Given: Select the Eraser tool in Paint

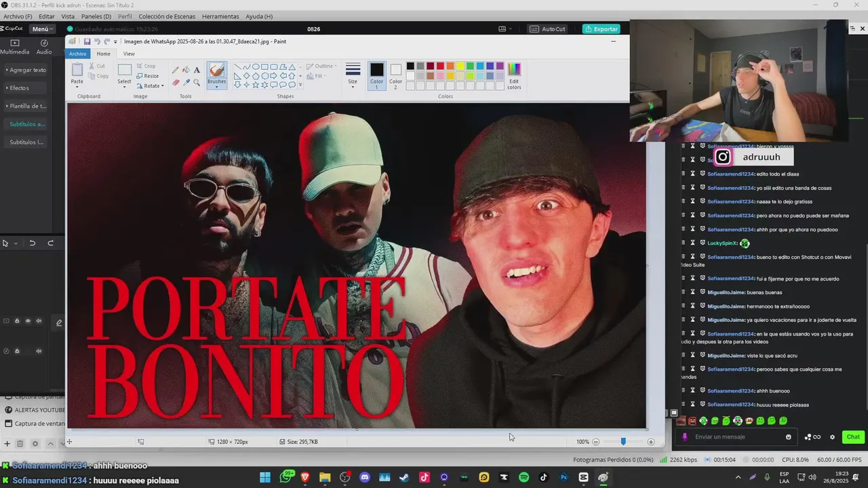Looking at the screenshot, I should point(176,83).
